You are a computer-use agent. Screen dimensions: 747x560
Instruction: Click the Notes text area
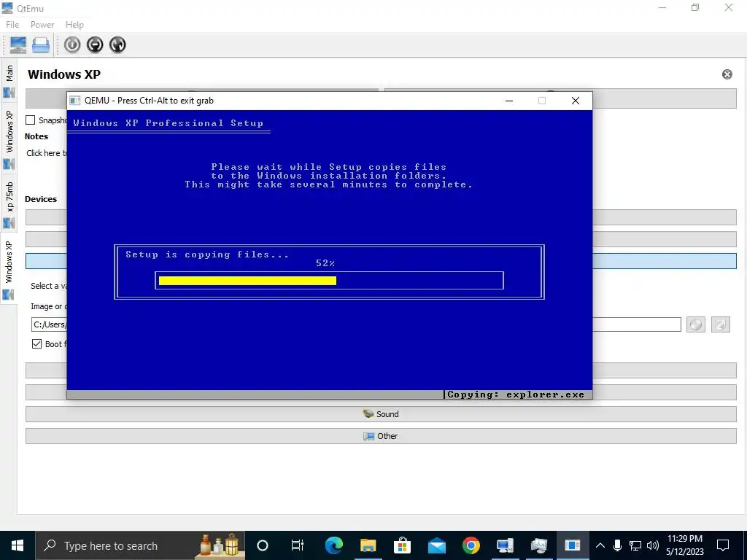(x=47, y=153)
